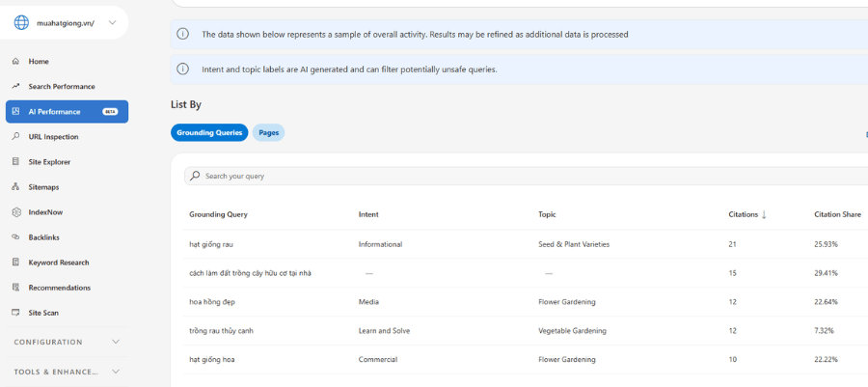Navigate to Site Explorer

click(x=49, y=162)
